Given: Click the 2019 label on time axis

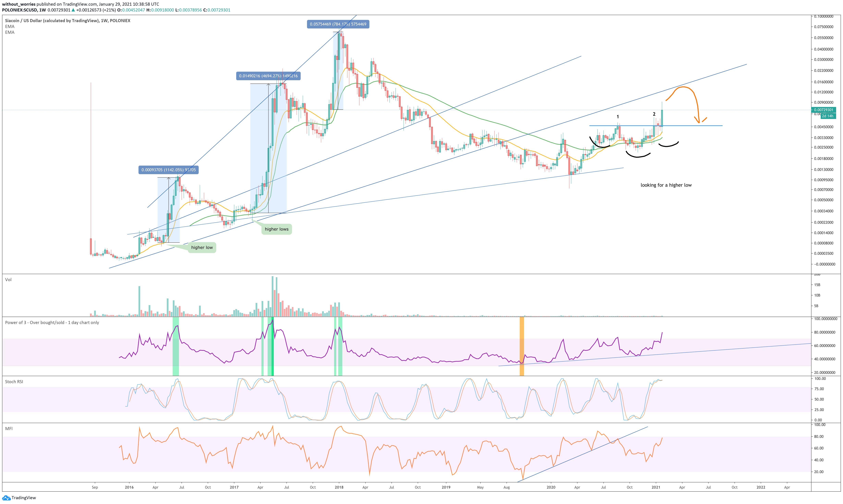Looking at the screenshot, I should pyautogui.click(x=446, y=487).
